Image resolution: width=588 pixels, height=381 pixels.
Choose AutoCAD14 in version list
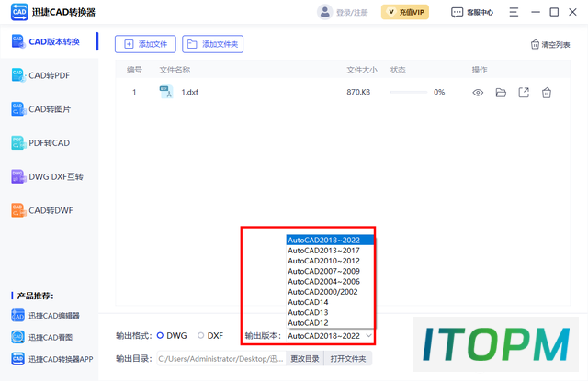pos(330,302)
